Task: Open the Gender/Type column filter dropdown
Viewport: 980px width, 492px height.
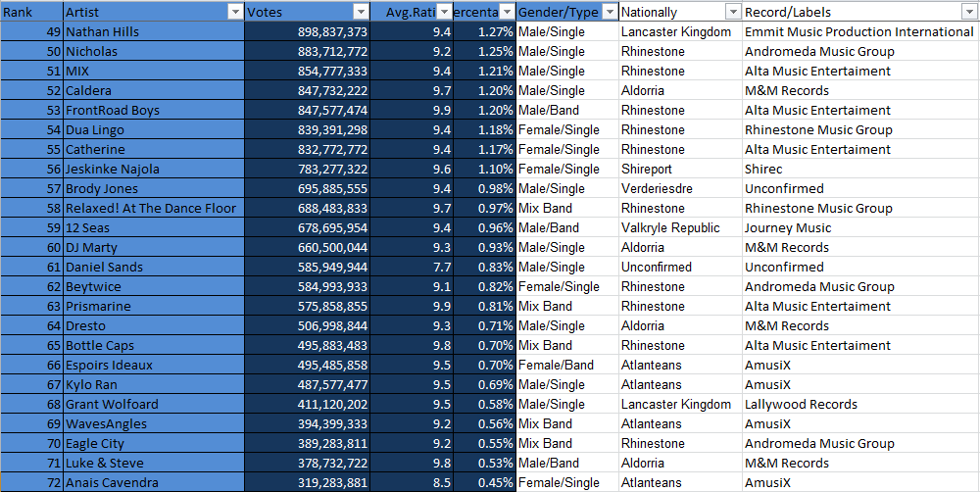Action: pyautogui.click(x=610, y=12)
